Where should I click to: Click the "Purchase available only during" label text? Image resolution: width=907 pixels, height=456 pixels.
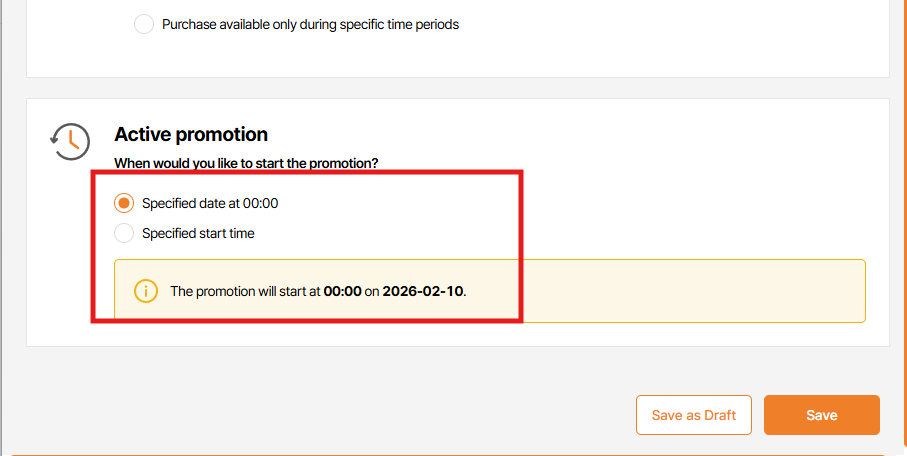tap(310, 24)
